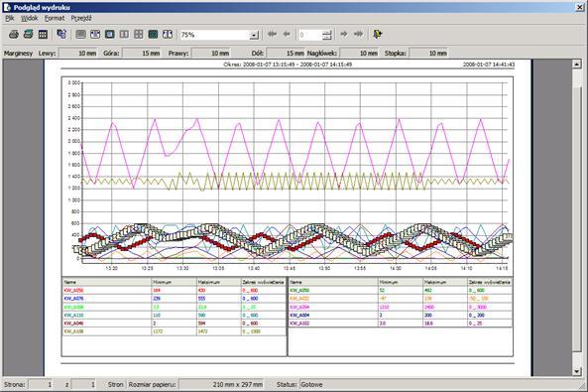
Task: Select the four-page grid view icon
Action: click(139, 35)
